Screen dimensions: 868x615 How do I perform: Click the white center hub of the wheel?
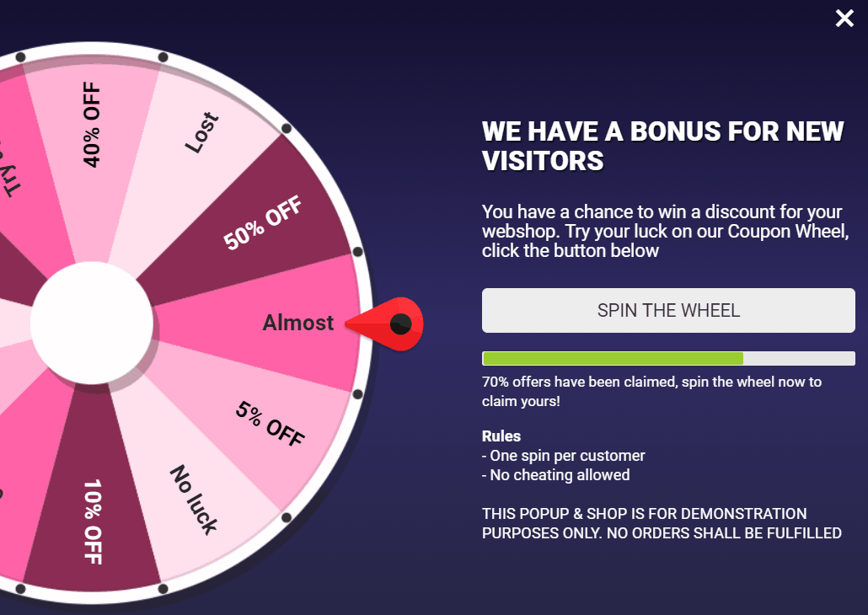(x=92, y=323)
